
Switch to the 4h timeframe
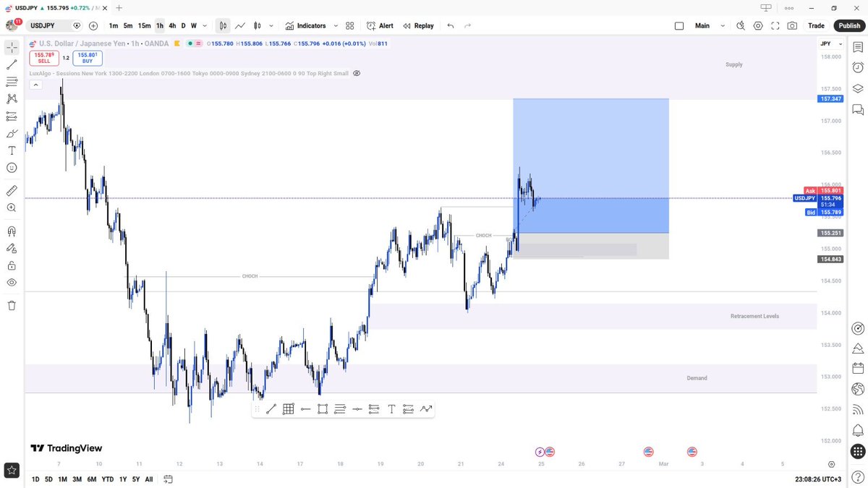click(x=172, y=25)
